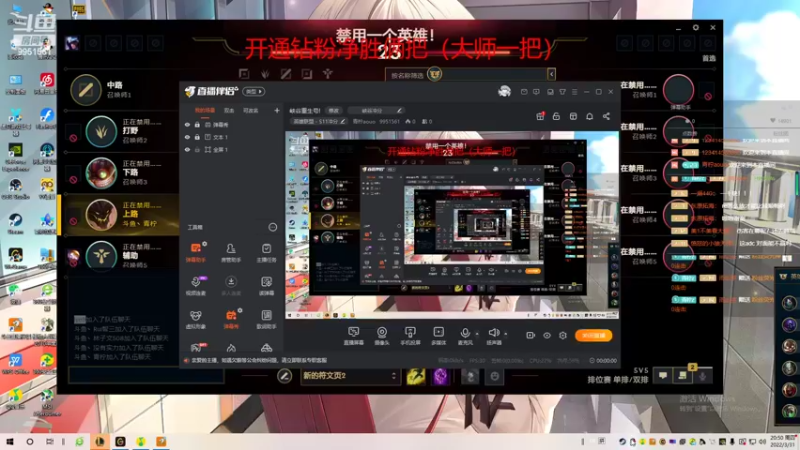Open streaming settings gear beside orange button
The width and height of the screenshot is (800, 450).
click(563, 335)
